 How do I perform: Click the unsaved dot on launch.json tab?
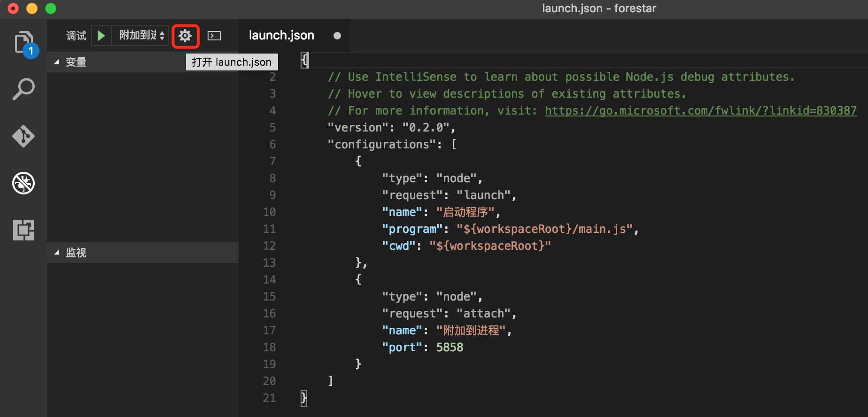[x=337, y=36]
